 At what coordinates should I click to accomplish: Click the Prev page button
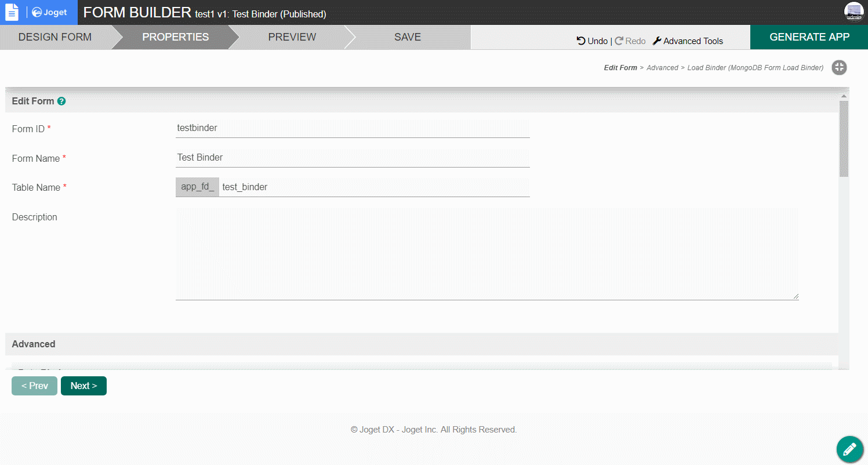coord(34,386)
